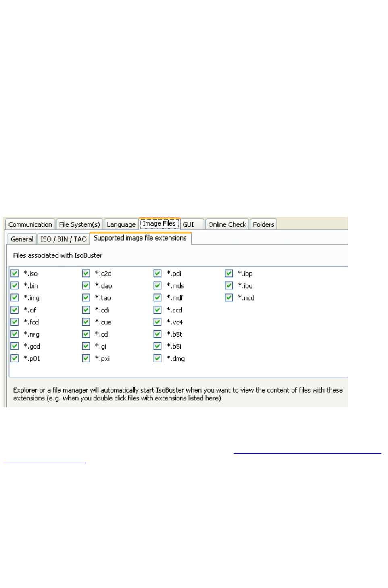This screenshot has height=588, width=388.
Task: Uncheck the *.ibq extension
Action: click(x=229, y=285)
